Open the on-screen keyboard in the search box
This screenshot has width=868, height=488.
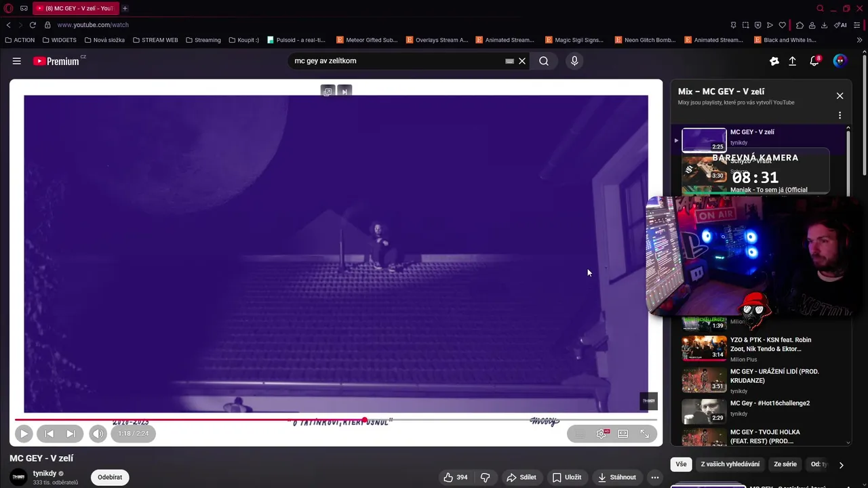coord(509,61)
